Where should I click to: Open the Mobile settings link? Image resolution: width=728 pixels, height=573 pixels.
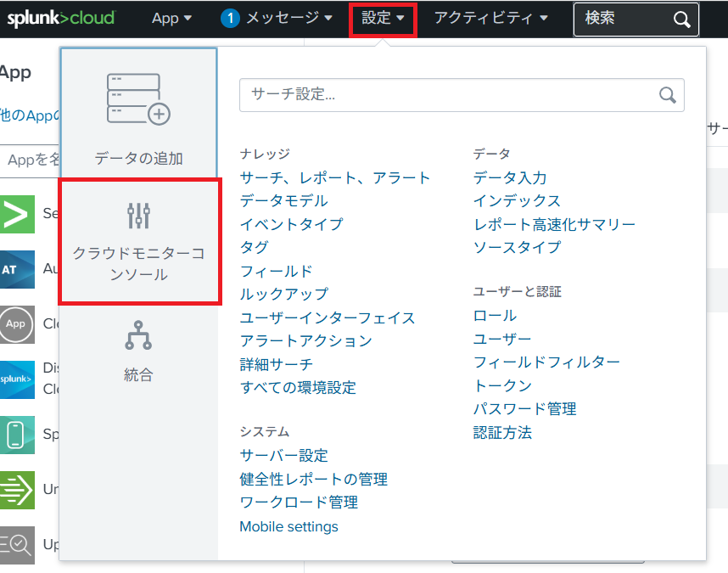pyautogui.click(x=288, y=526)
